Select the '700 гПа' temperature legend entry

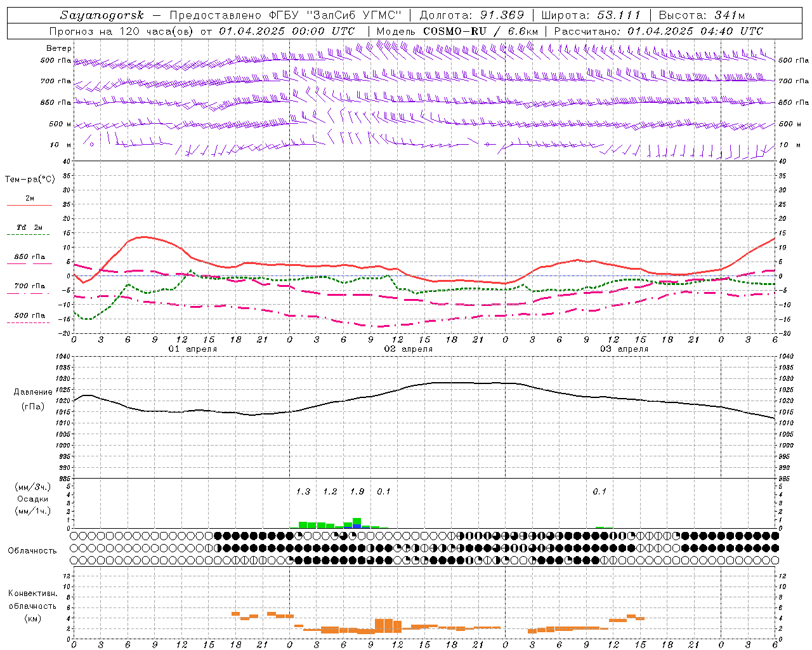(30, 286)
